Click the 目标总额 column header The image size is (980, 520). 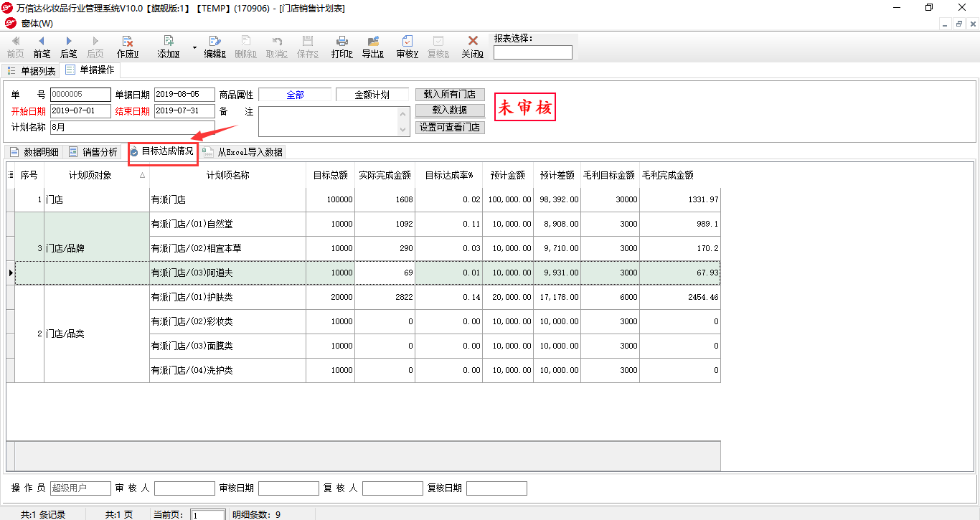point(330,175)
